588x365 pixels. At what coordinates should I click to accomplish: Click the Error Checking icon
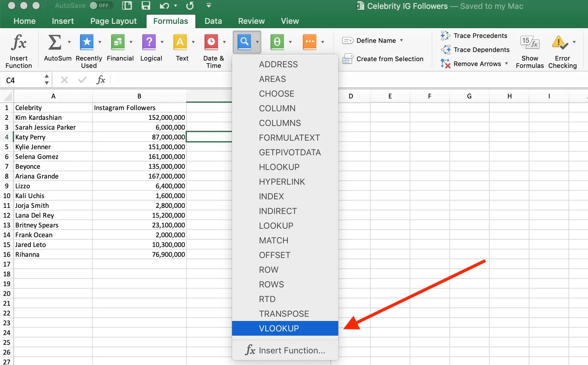click(559, 42)
